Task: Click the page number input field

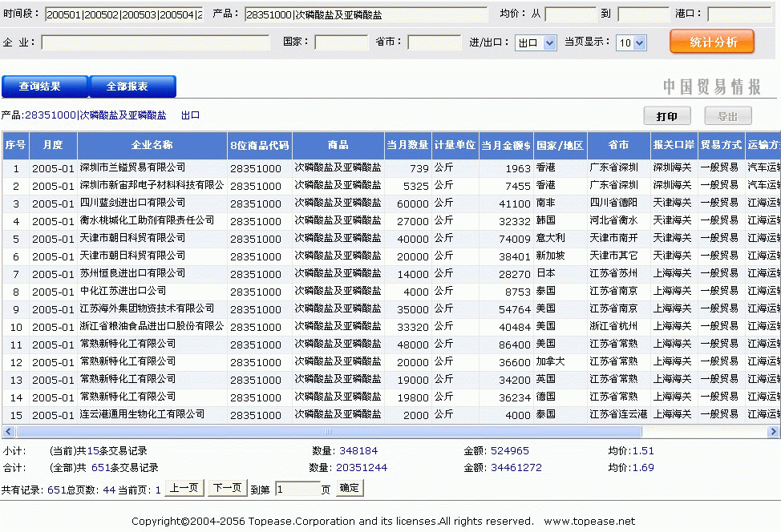Action: pos(296,489)
